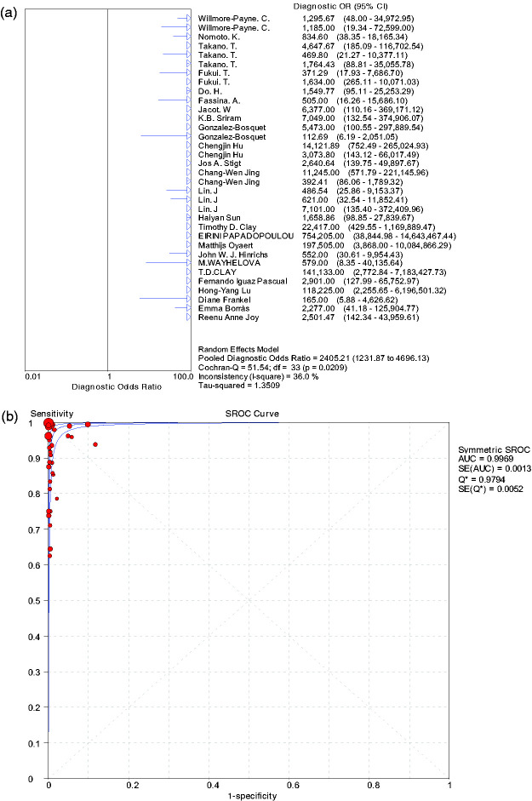
Task: Click the '0.9' sensitivity tick label
Action: (x=33, y=459)
